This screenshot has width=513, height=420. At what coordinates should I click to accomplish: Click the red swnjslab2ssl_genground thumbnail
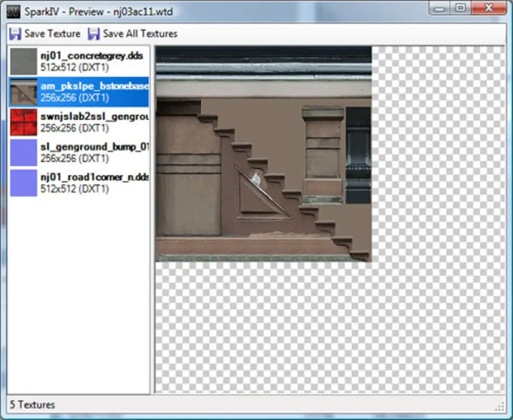click(23, 122)
